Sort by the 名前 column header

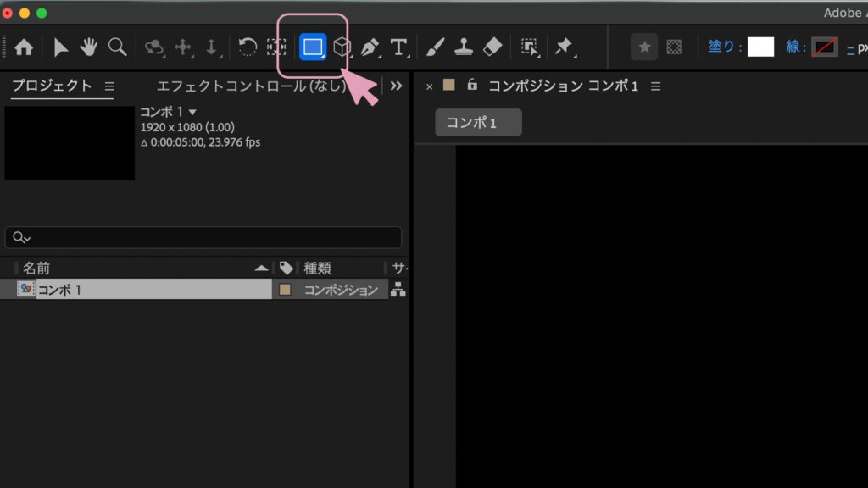click(36, 269)
